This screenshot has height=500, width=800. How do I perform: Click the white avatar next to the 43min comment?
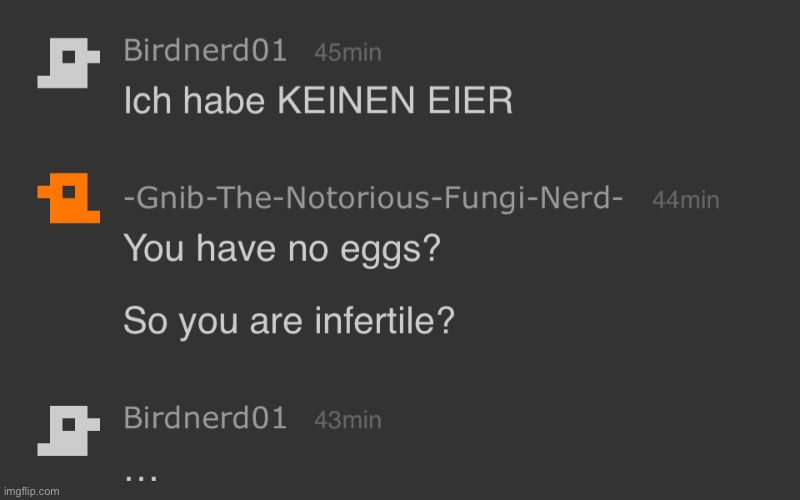[67, 430]
